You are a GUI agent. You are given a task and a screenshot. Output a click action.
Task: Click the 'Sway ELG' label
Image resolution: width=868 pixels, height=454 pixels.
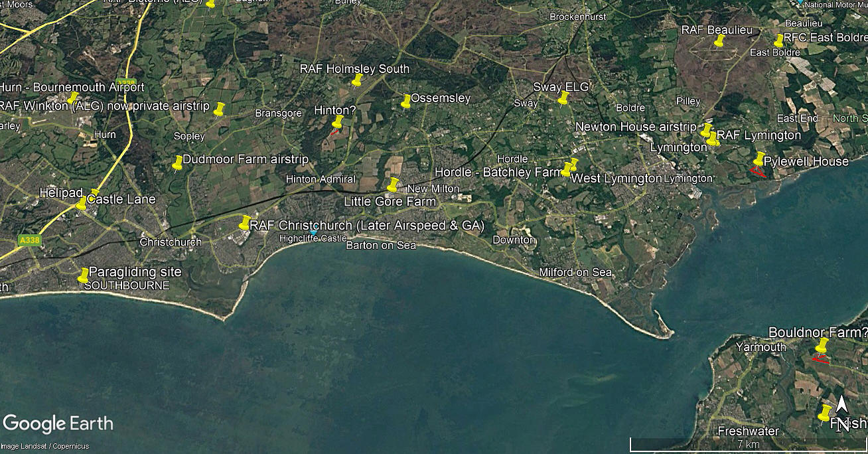tap(561, 87)
